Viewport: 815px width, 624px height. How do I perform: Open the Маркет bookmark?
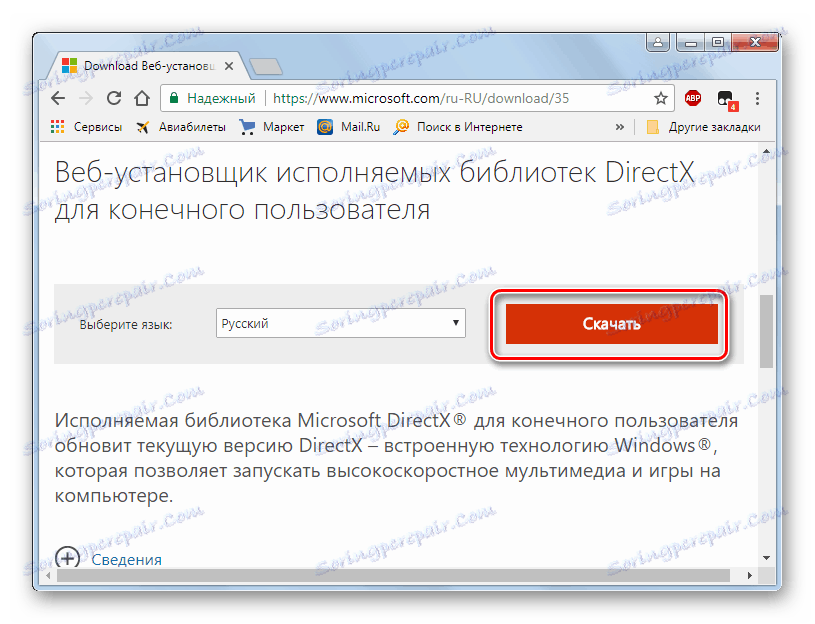tap(272, 127)
